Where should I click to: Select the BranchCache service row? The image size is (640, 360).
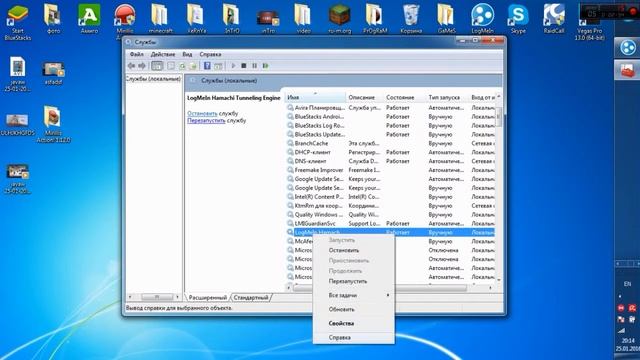pyautogui.click(x=390, y=143)
